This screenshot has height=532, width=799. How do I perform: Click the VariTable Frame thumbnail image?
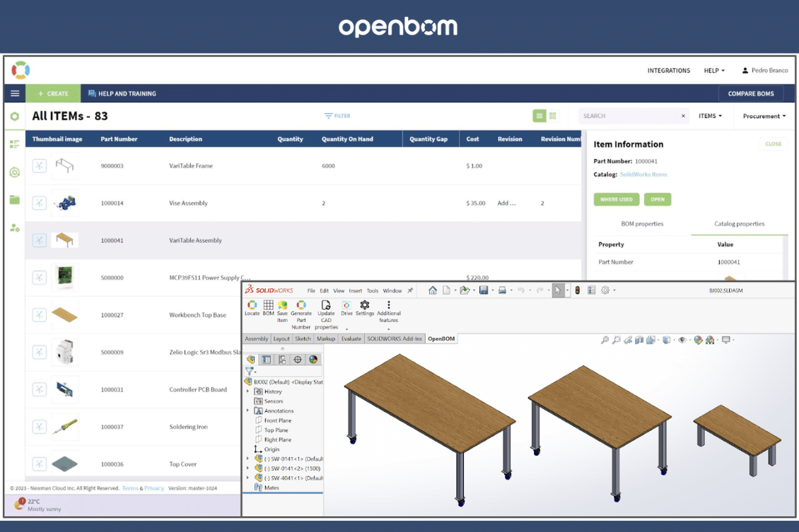point(65,165)
